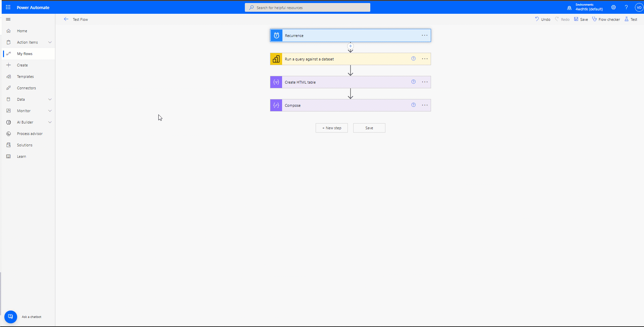
Task: Click Test in the top toolbar
Action: coord(631,19)
